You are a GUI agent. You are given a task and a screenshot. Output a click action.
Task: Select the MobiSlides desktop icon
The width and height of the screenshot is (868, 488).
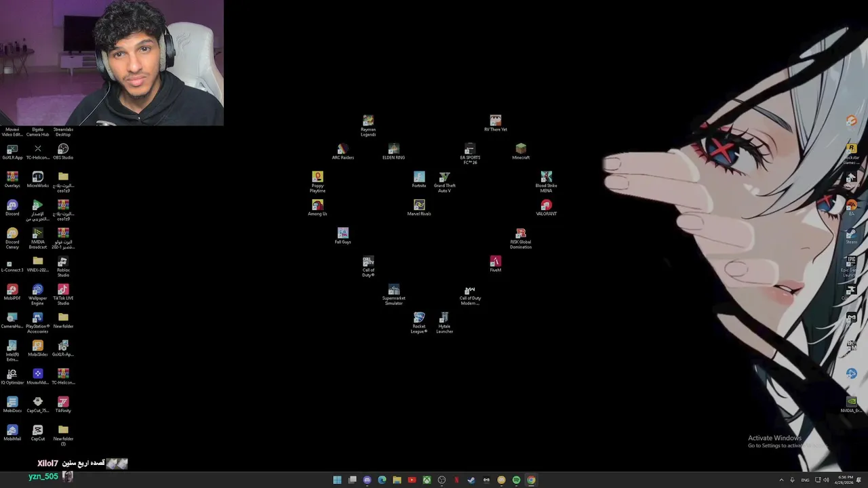[x=38, y=348]
